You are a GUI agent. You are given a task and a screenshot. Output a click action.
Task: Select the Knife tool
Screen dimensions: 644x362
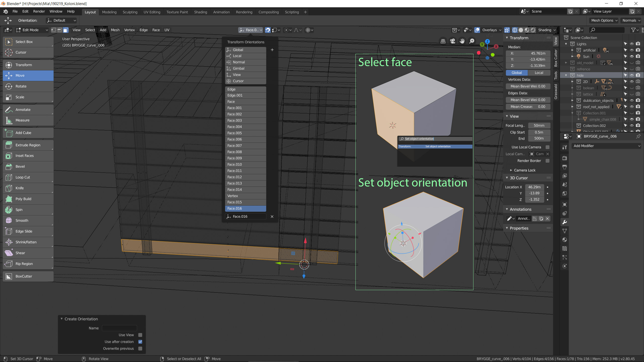[x=28, y=188]
